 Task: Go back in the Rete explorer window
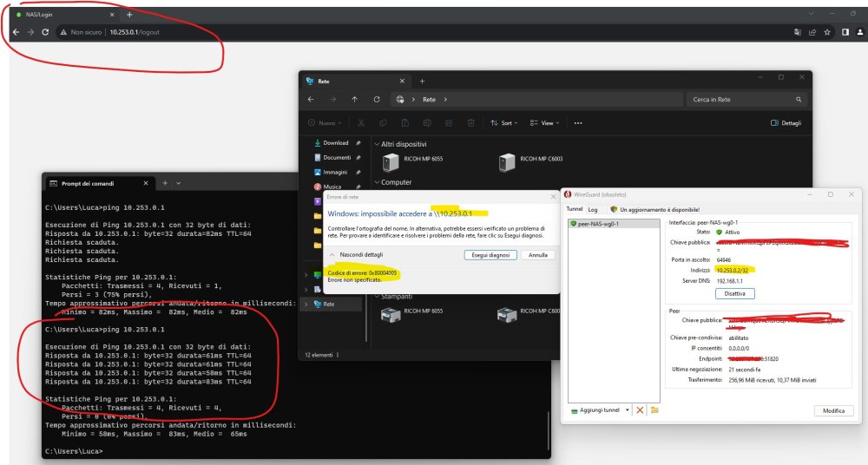[311, 100]
